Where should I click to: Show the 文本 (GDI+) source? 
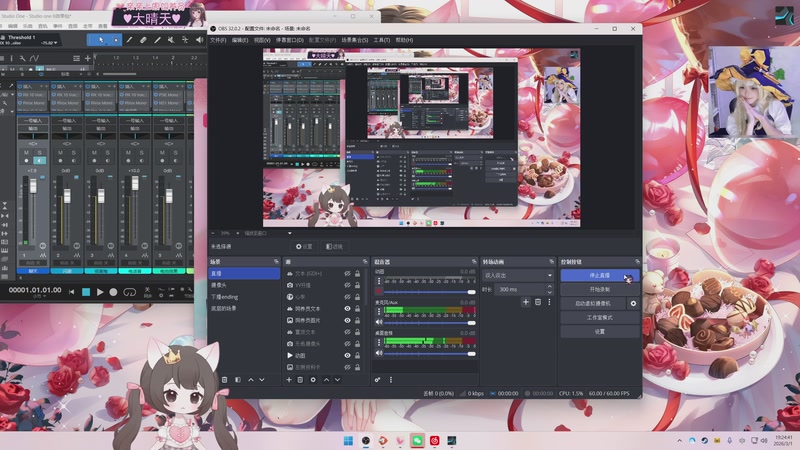(x=347, y=273)
